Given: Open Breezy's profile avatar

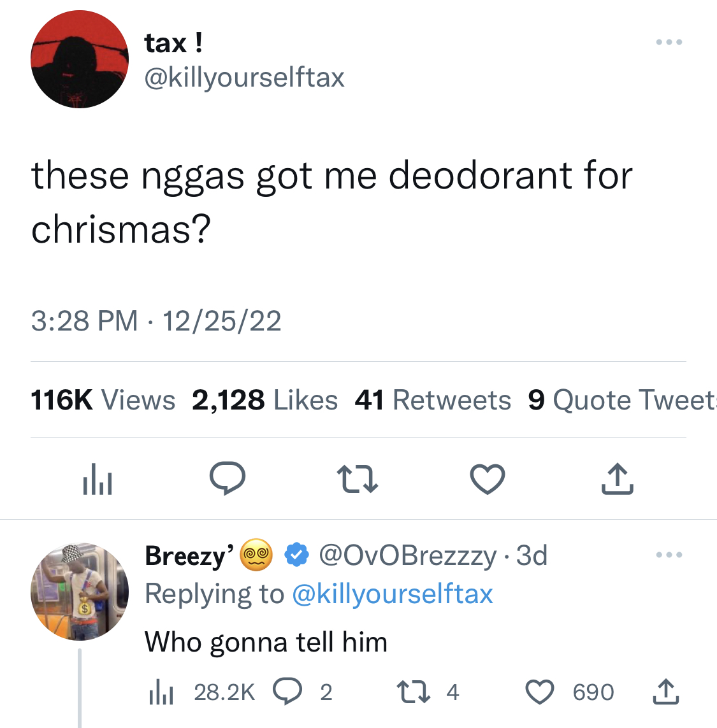Looking at the screenshot, I should coord(80,592).
